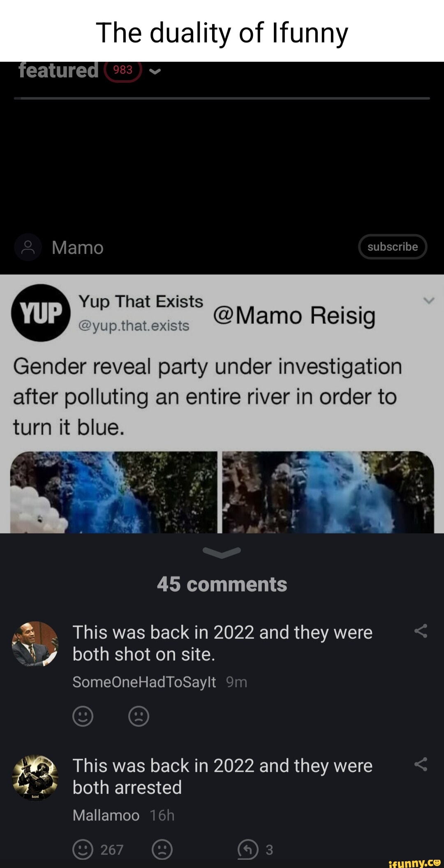Share Mallamoo's comment
Viewport: 444px width, 868px height.
click(421, 764)
